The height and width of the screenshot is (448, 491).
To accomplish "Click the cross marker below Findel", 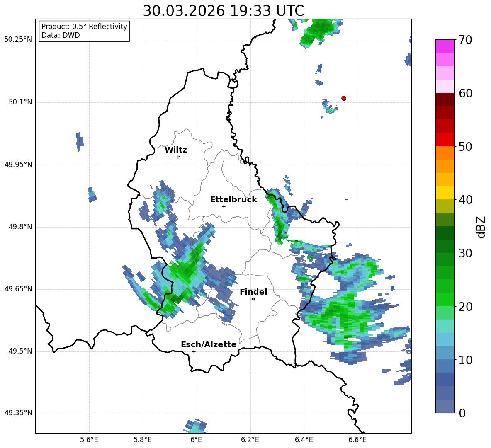I will (x=253, y=299).
